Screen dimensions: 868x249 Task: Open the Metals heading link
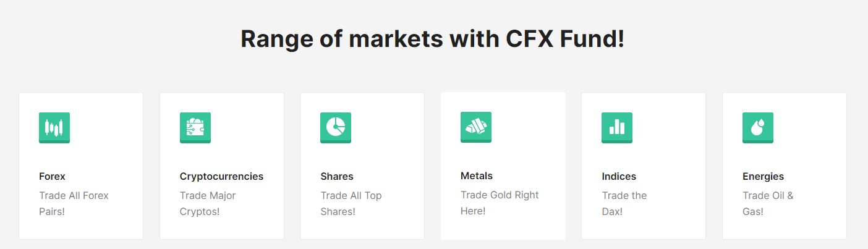click(477, 175)
